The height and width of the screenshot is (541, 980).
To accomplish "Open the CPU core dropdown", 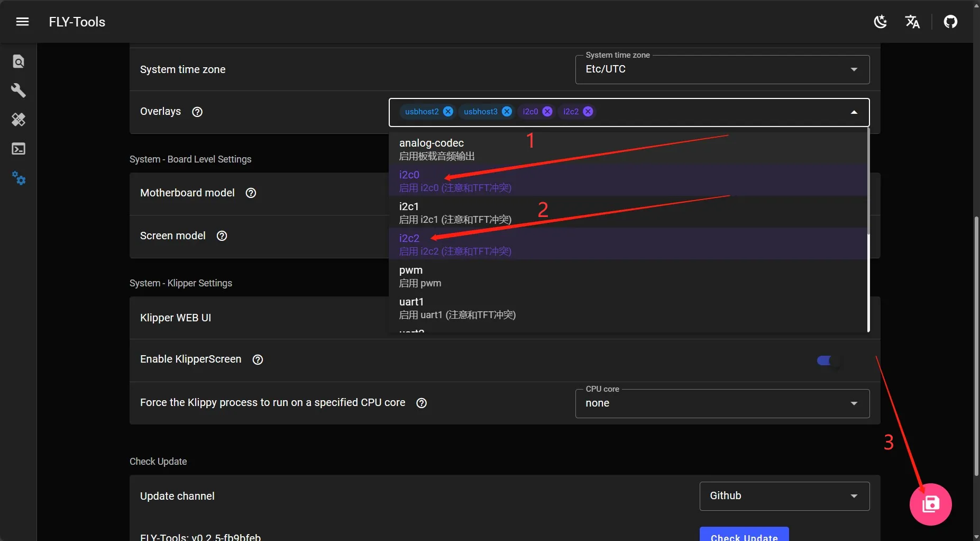I will click(x=854, y=403).
